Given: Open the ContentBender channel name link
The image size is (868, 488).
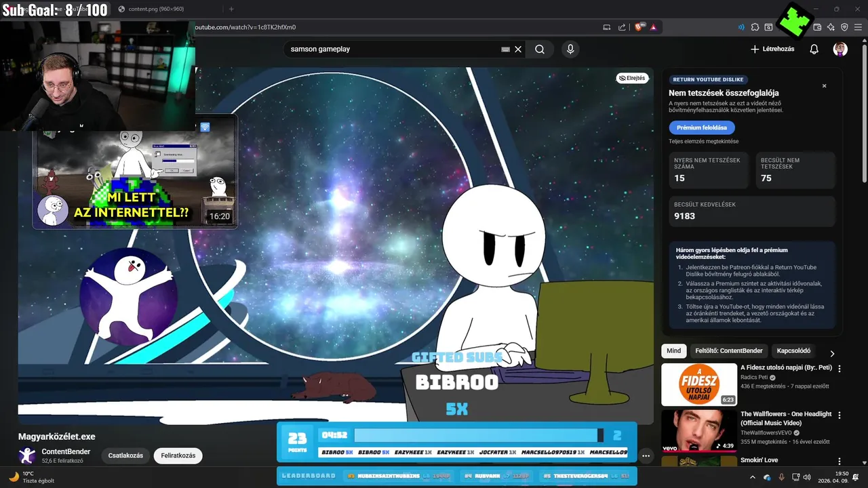Looking at the screenshot, I should coord(66,451).
